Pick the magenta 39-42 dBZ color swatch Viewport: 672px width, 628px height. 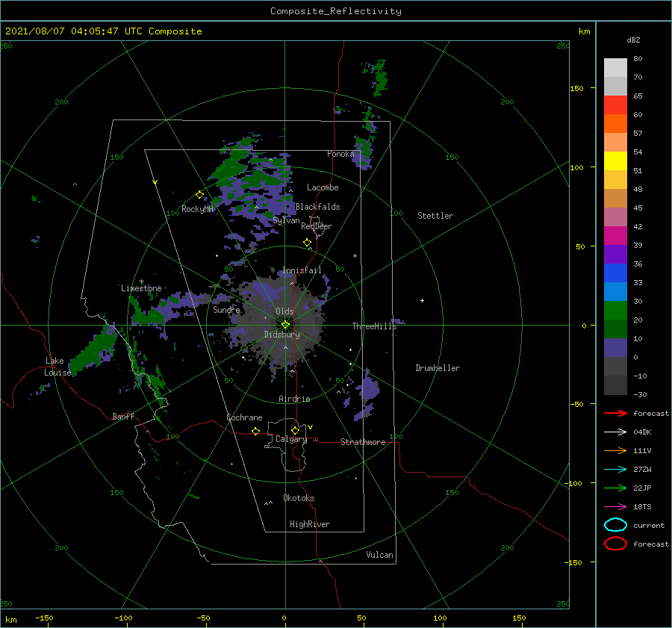(x=615, y=235)
